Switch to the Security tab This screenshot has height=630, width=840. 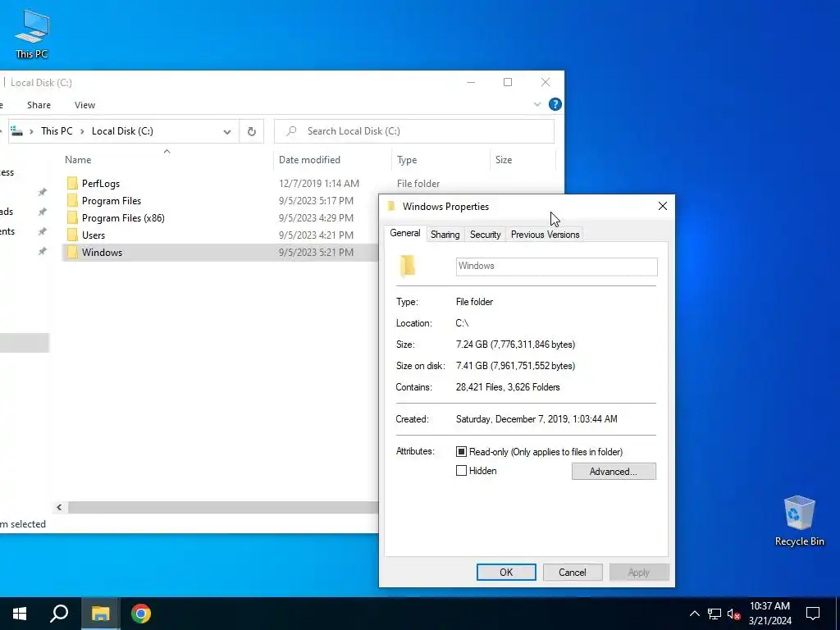point(486,235)
